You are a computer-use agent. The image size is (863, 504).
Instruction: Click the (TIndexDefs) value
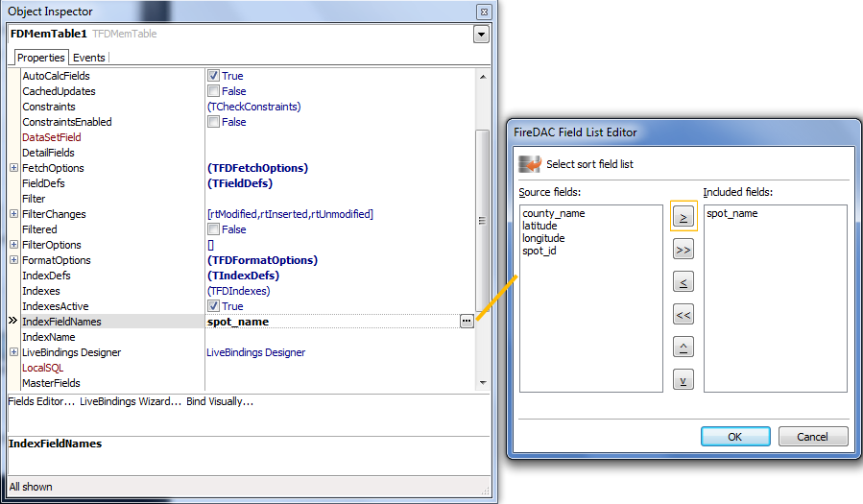[243, 276]
